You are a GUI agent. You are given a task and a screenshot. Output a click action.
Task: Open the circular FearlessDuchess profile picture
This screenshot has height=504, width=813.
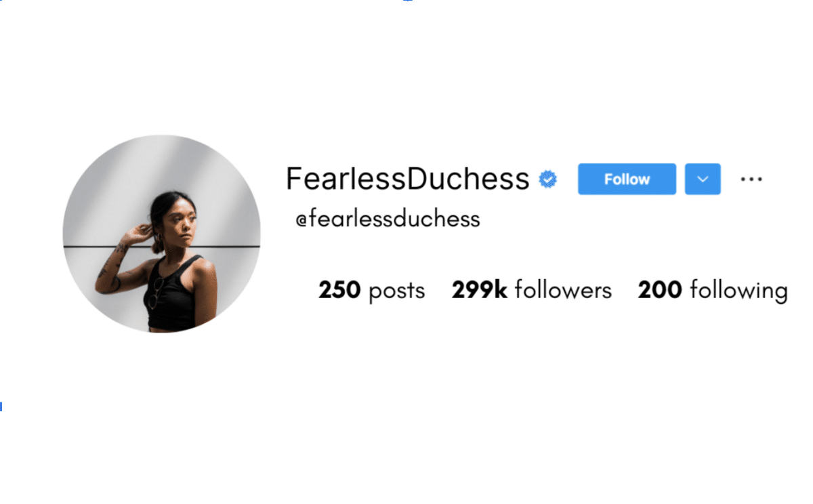(162, 234)
